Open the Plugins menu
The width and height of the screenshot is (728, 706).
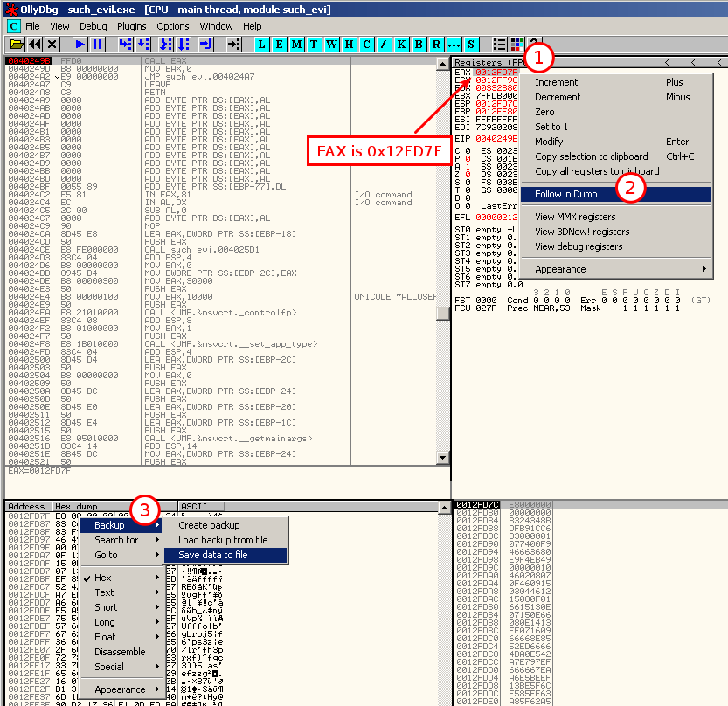[132, 26]
